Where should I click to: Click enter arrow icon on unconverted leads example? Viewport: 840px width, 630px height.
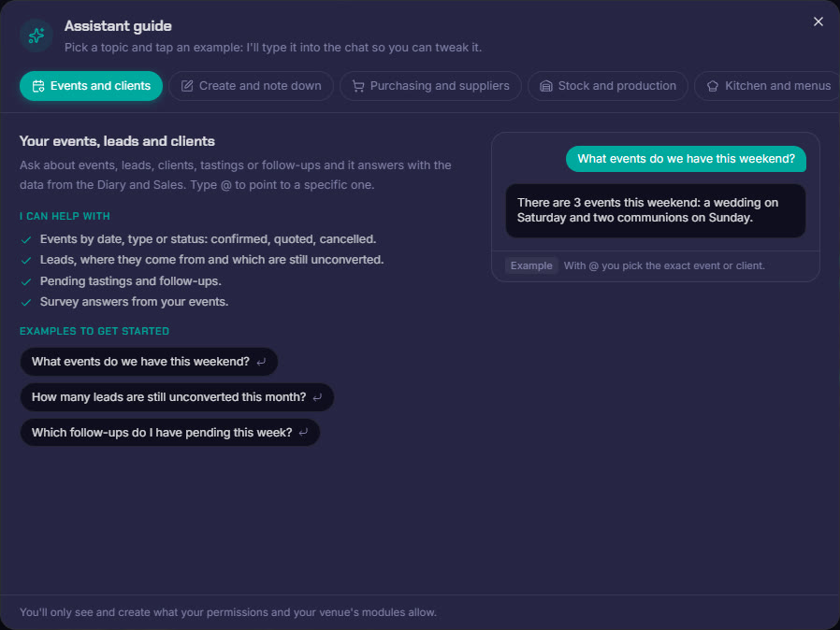click(317, 397)
